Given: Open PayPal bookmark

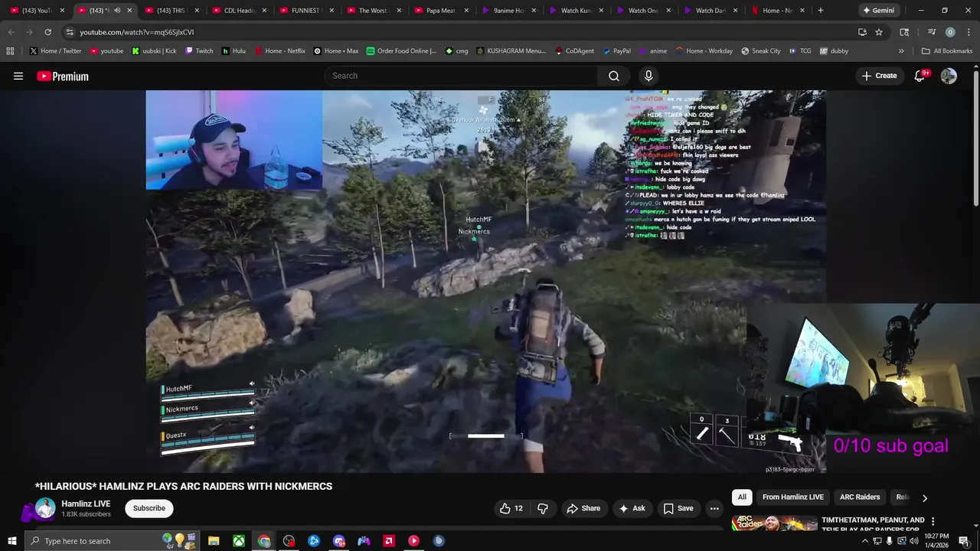Looking at the screenshot, I should point(617,51).
